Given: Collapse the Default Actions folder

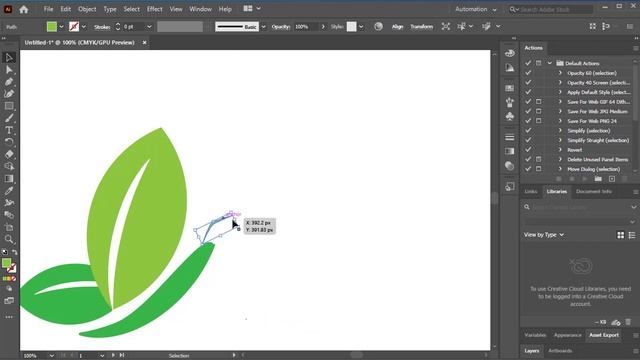Looking at the screenshot, I should [x=550, y=63].
